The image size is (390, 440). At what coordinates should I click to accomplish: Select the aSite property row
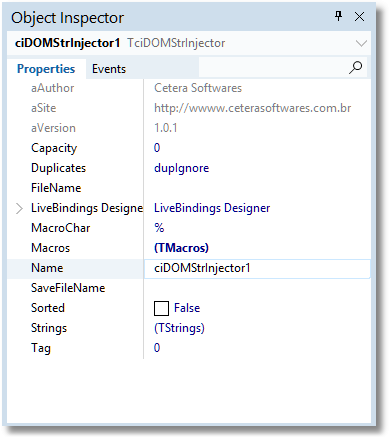tap(43, 108)
